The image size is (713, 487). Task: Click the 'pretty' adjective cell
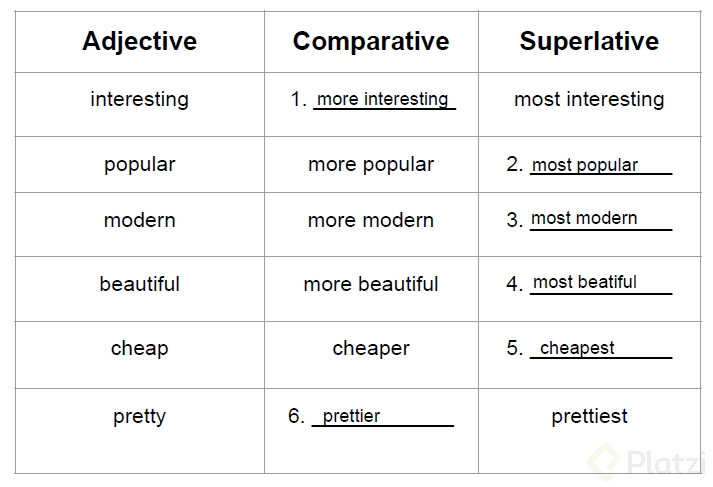click(139, 416)
